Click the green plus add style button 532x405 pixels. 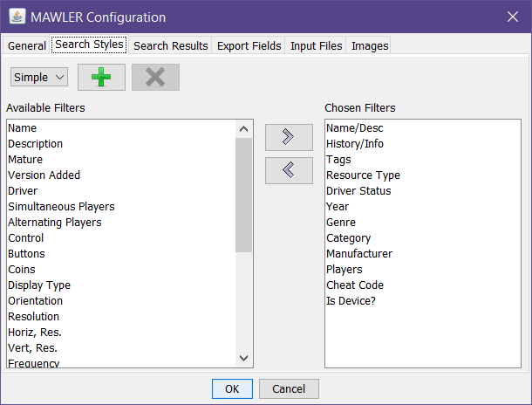pyautogui.click(x=101, y=77)
